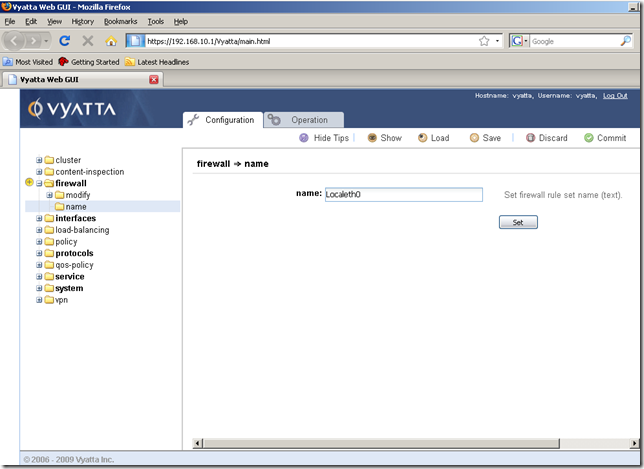Click the Load configuration icon

423,138
